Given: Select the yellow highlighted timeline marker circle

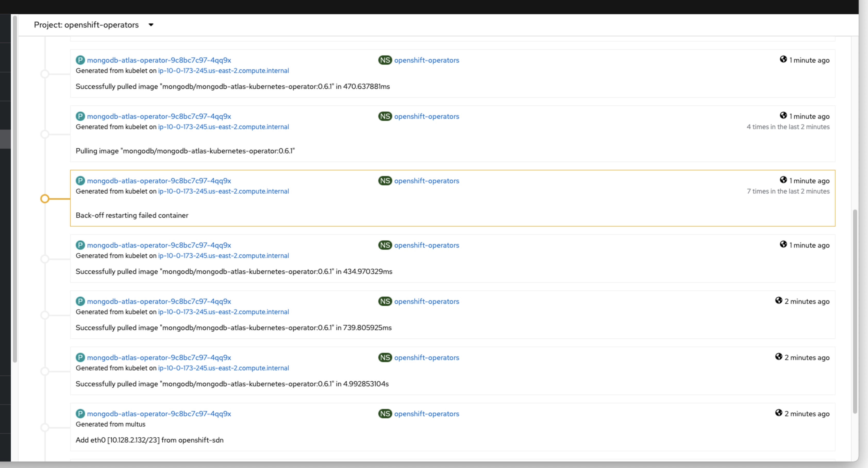Looking at the screenshot, I should pos(45,198).
